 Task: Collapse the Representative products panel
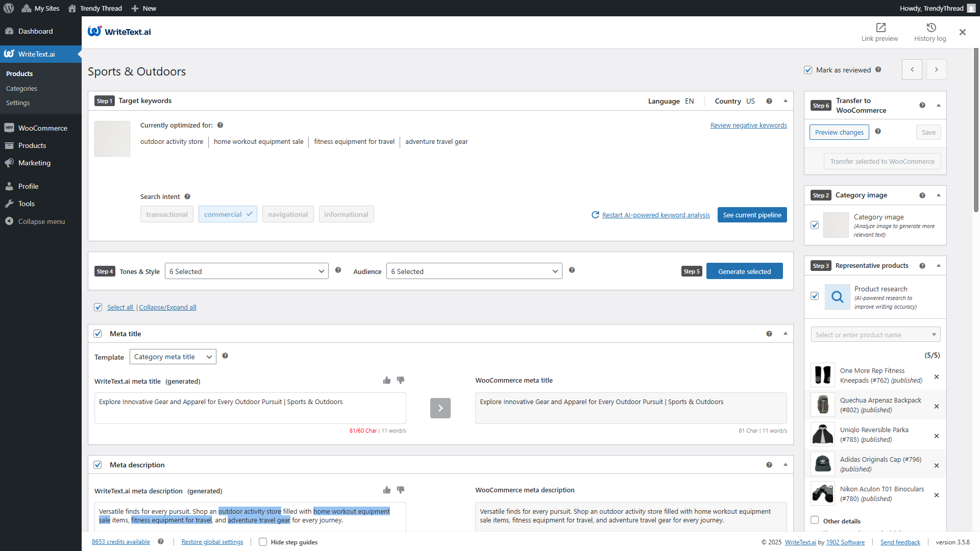(x=939, y=265)
